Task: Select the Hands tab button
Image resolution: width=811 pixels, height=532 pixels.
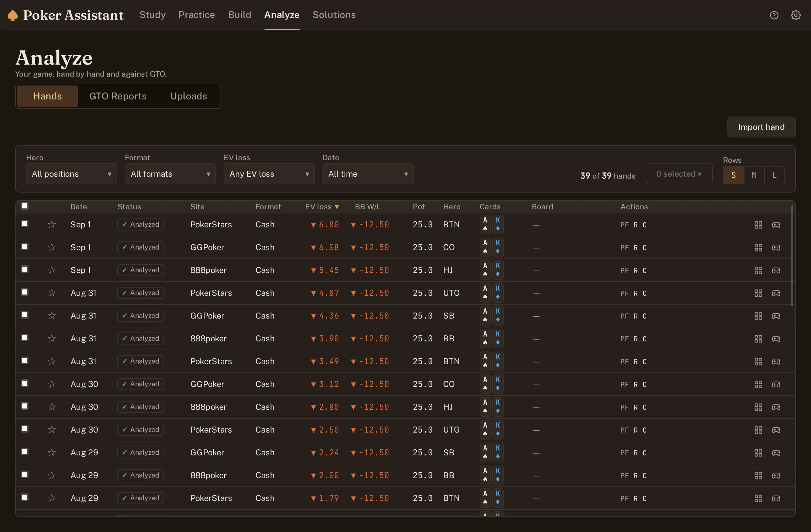Action: (48, 96)
